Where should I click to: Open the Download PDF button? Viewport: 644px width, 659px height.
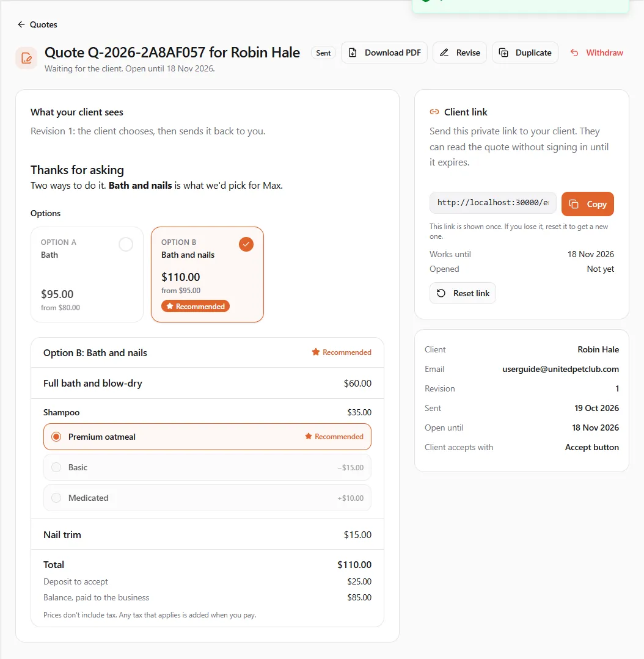384,53
